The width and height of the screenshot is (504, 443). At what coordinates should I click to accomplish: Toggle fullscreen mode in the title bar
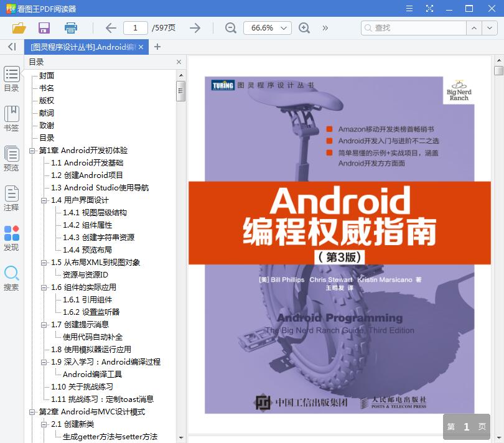(429, 8)
